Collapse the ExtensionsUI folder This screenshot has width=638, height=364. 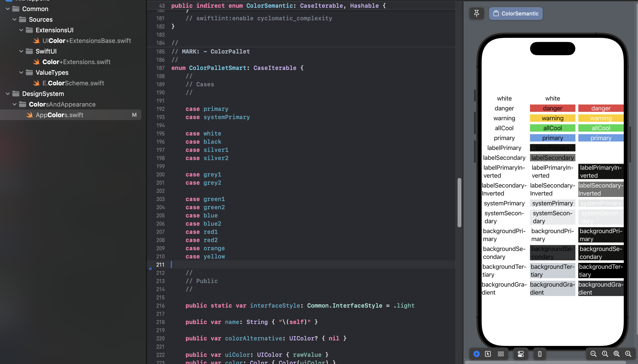point(21,30)
